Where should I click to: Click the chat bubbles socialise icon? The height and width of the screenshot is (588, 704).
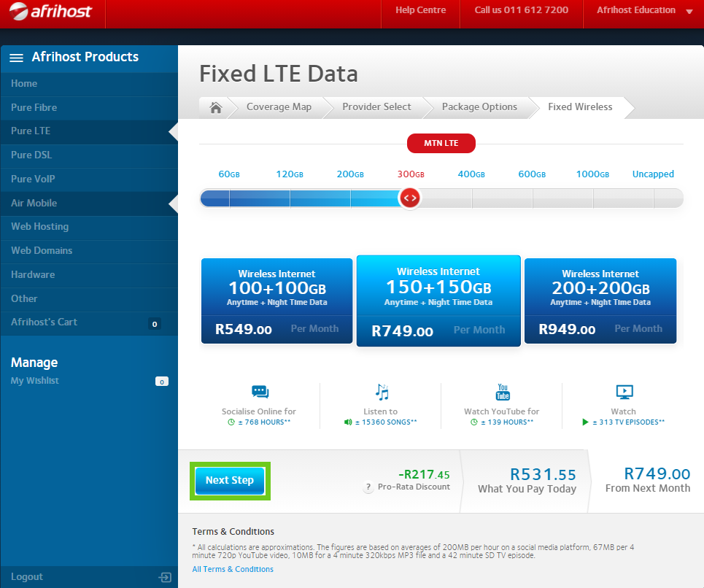pos(260,392)
